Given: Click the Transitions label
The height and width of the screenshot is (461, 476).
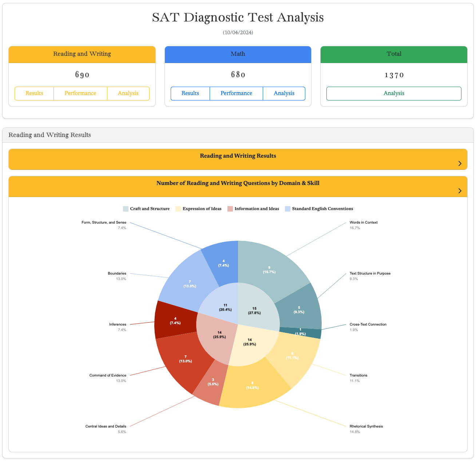Looking at the screenshot, I should (358, 375).
